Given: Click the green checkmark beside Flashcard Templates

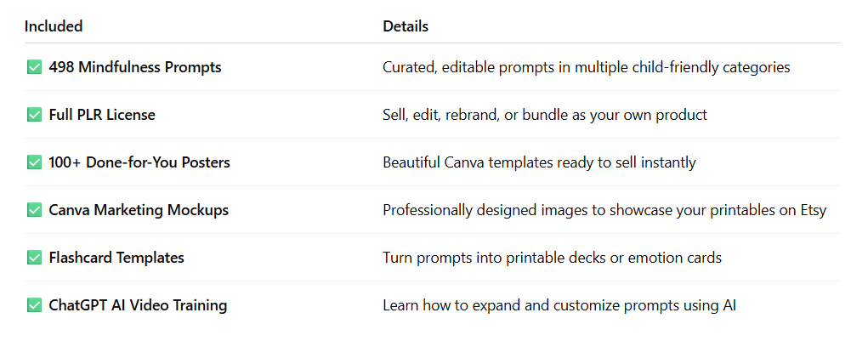Looking at the screenshot, I should click(34, 258).
